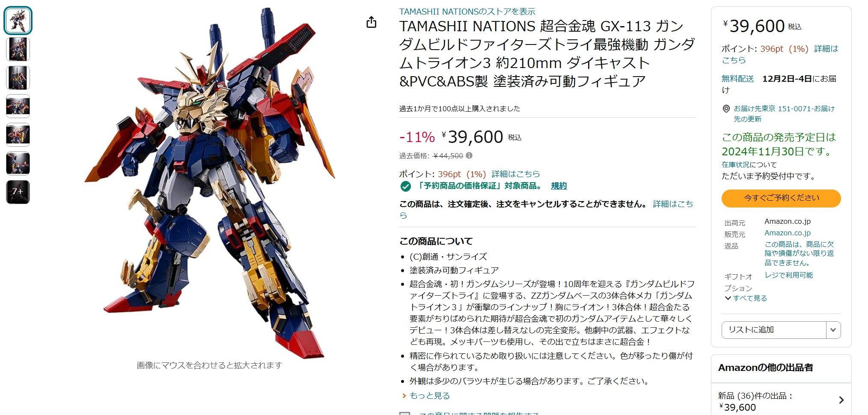Open TAMASHII NATIONSのストアを表示 link
Image resolution: width=868 pixels, height=415 pixels.
tap(467, 12)
